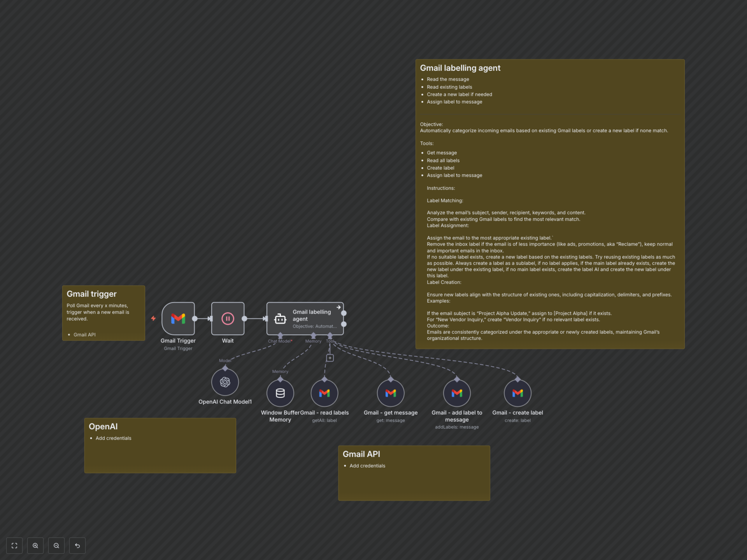This screenshot has height=560, width=747.
Task: Click the undo arrow control
Action: tap(77, 545)
